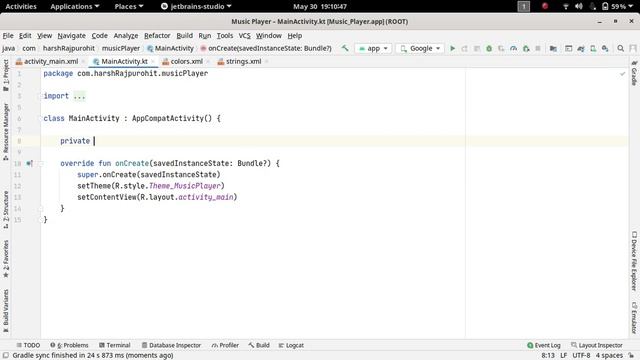
Task: Open the Build Variants side panel
Action: click(x=6, y=310)
